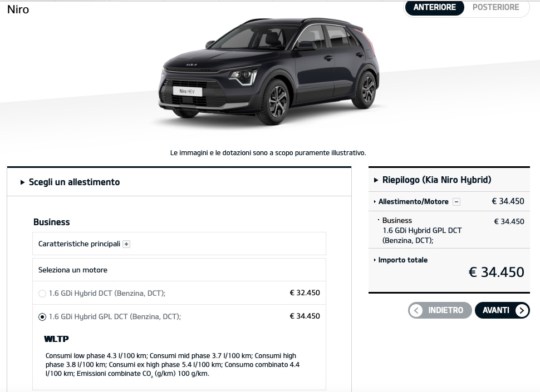The image size is (540, 392).
Task: Click the WLTP logo
Action: (x=56, y=339)
